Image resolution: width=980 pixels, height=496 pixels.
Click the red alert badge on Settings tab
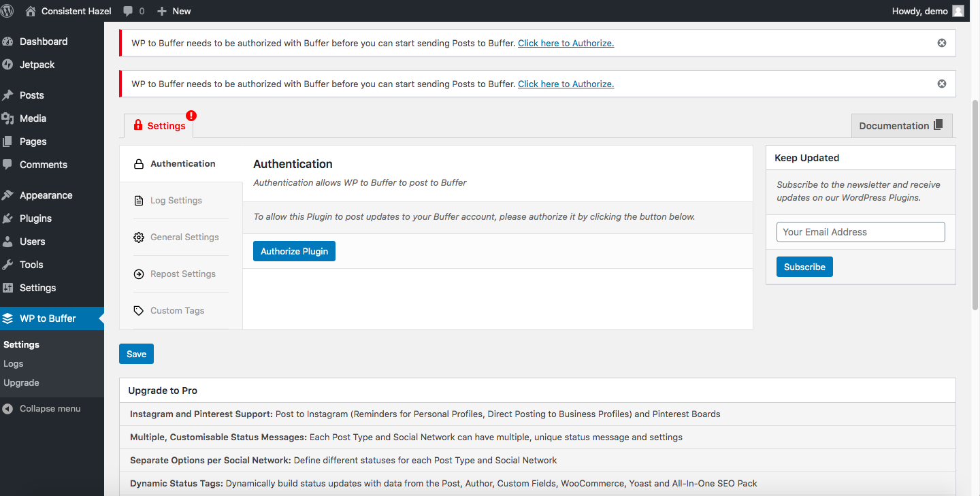191,116
